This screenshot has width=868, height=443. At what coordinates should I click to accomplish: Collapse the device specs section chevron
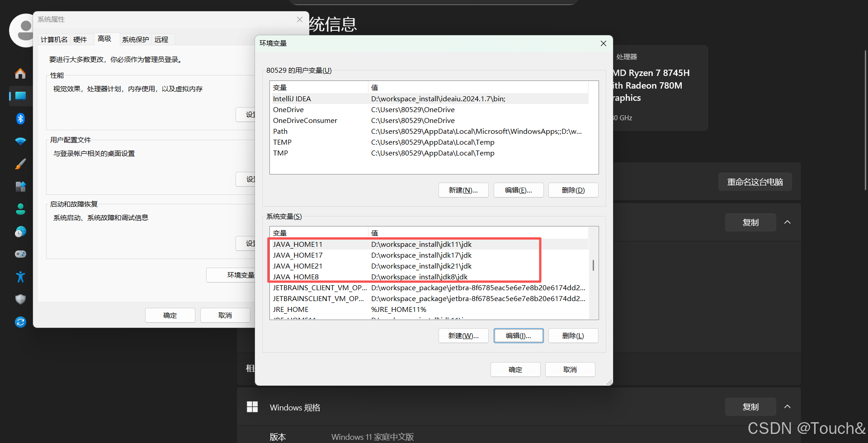787,222
